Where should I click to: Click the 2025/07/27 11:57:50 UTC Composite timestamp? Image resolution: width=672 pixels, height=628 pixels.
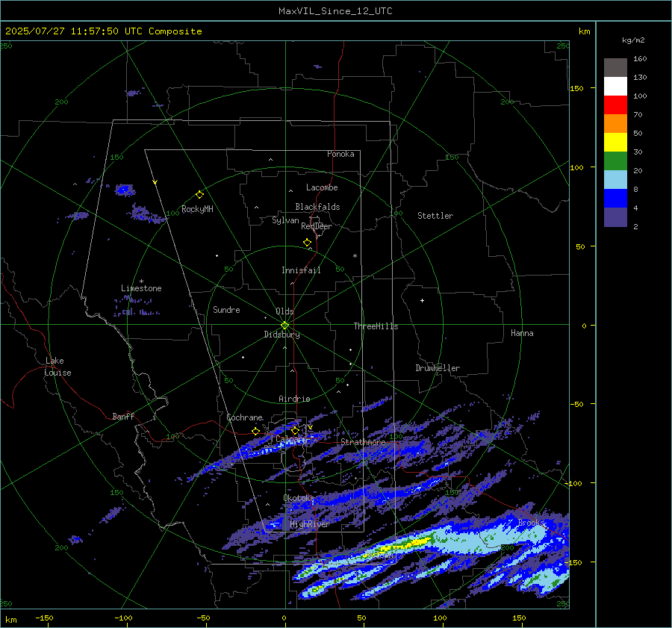pos(103,31)
